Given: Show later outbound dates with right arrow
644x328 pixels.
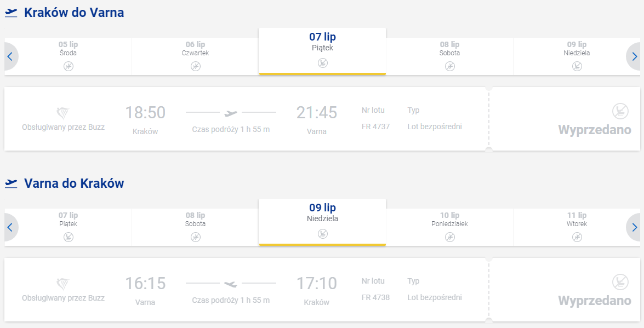Looking at the screenshot, I should 634,56.
